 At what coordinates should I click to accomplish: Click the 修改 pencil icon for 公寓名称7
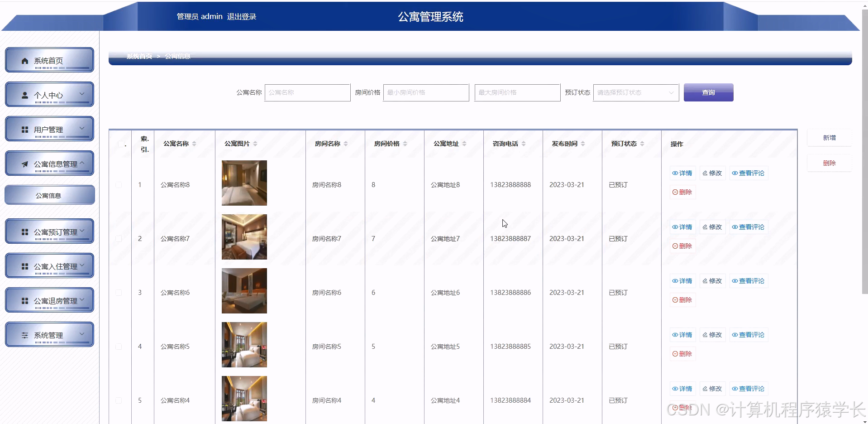[705, 227]
